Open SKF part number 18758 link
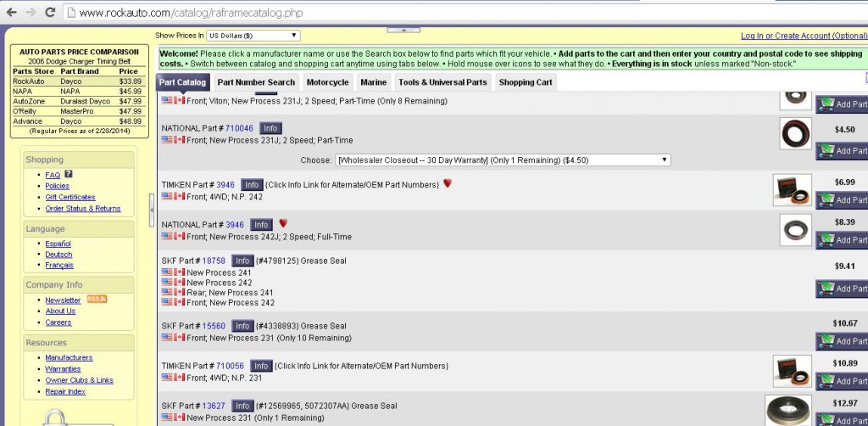This screenshot has width=868, height=426. tap(214, 261)
